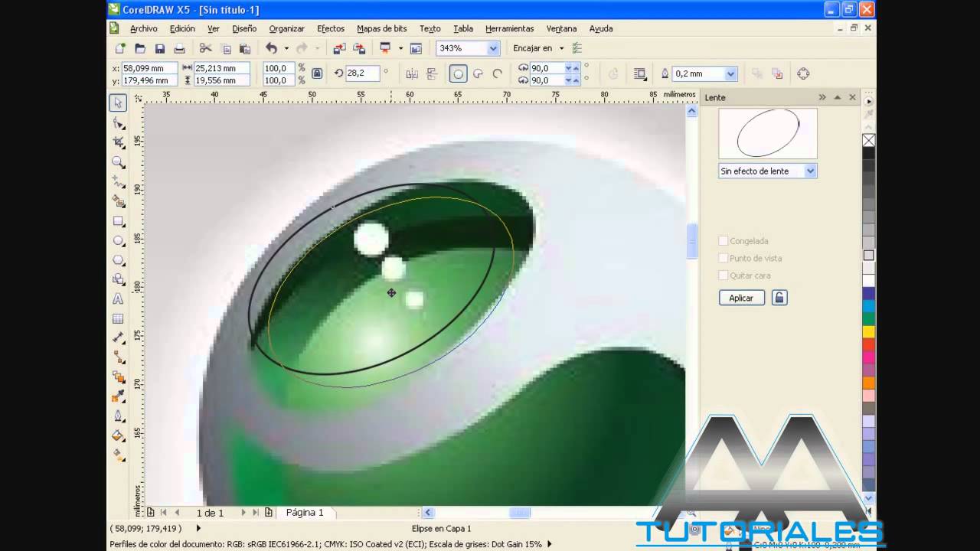Select the Eyedropper tool

point(118,396)
